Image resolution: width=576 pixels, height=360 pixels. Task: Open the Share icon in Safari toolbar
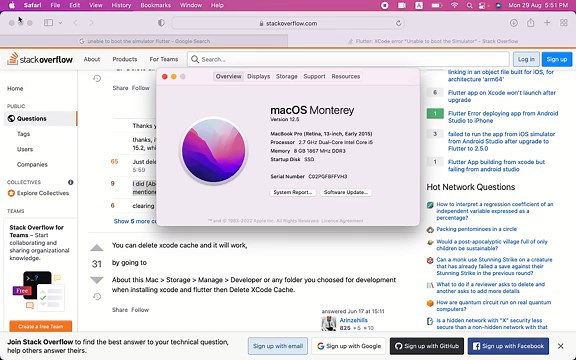(x=530, y=23)
